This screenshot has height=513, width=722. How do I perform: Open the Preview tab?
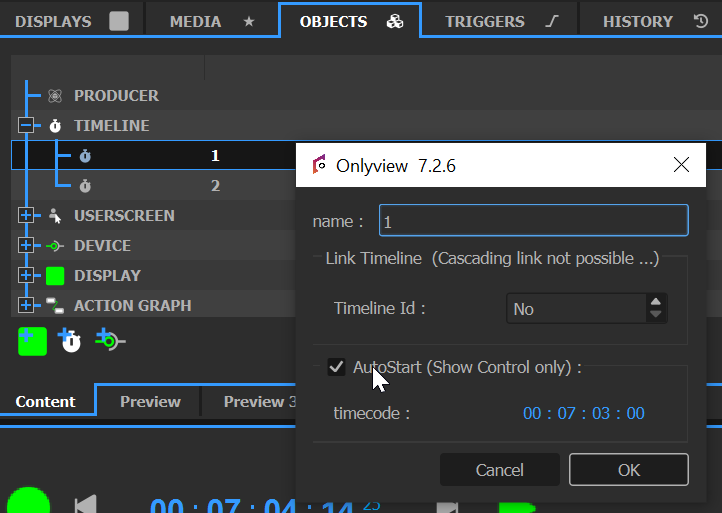[x=150, y=402]
